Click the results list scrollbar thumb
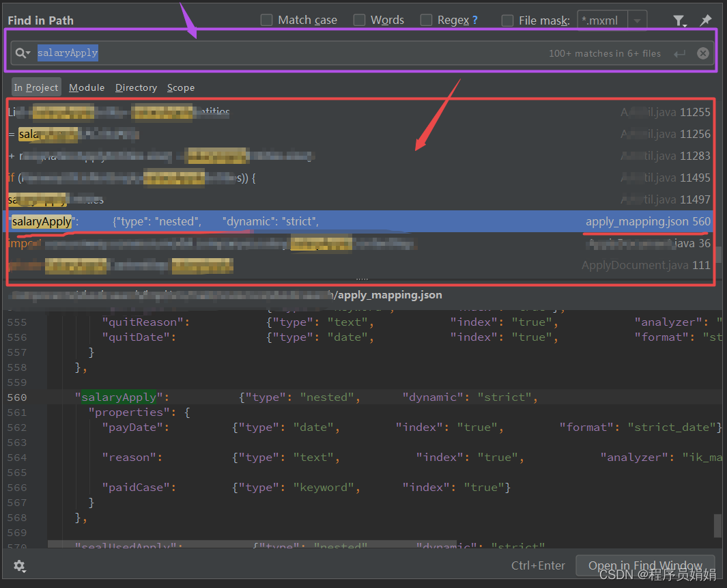727x588 pixels. point(718,255)
